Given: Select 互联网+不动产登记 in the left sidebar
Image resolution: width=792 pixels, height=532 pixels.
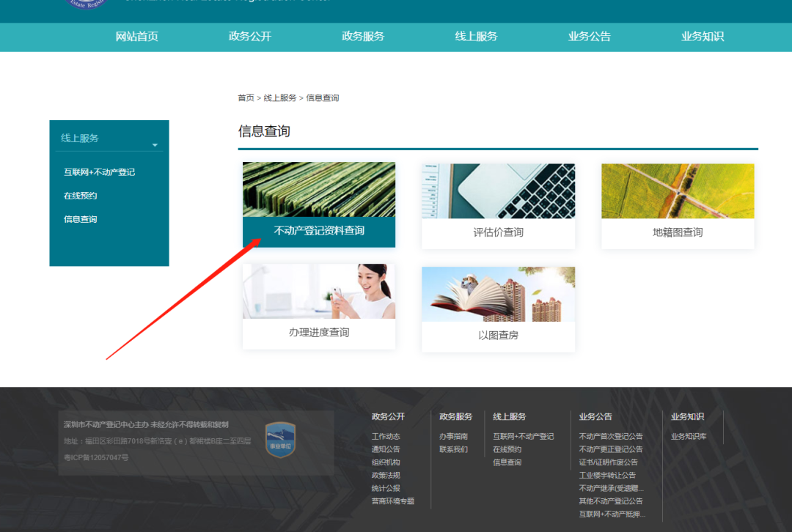Looking at the screenshot, I should (99, 172).
